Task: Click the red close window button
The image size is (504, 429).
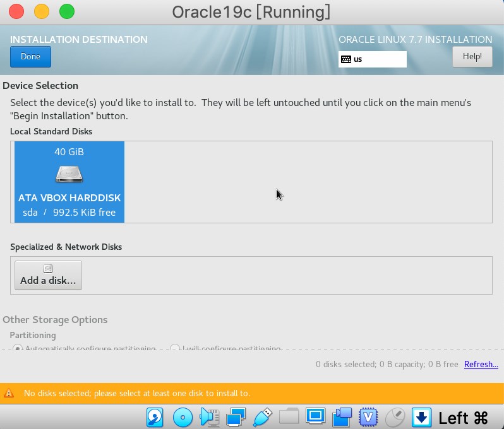Action: coord(16,11)
